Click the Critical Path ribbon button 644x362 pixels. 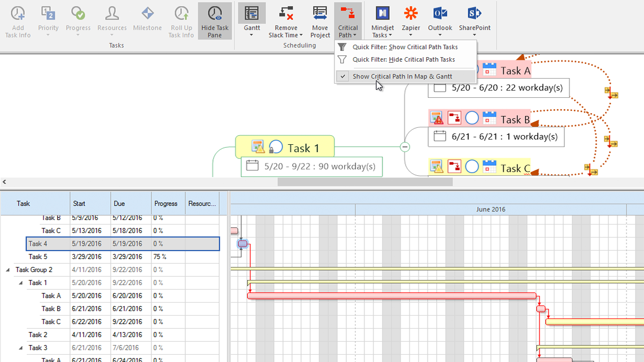(348, 20)
